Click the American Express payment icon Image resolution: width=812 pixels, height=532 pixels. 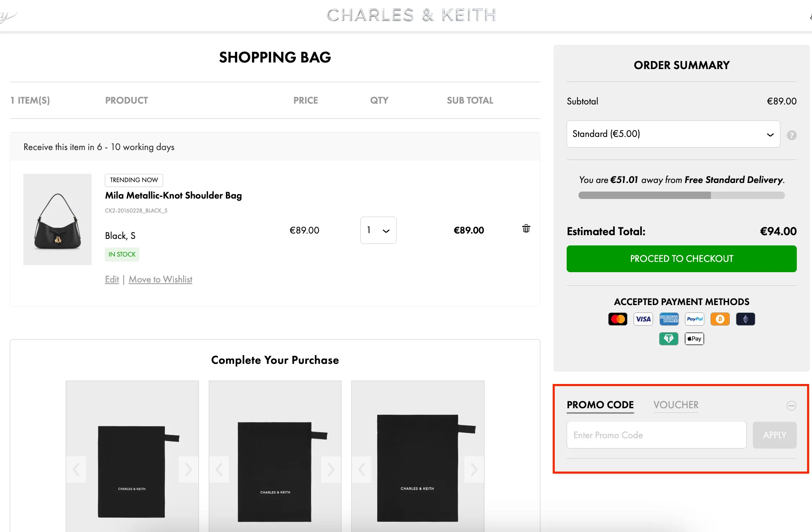pyautogui.click(x=669, y=319)
